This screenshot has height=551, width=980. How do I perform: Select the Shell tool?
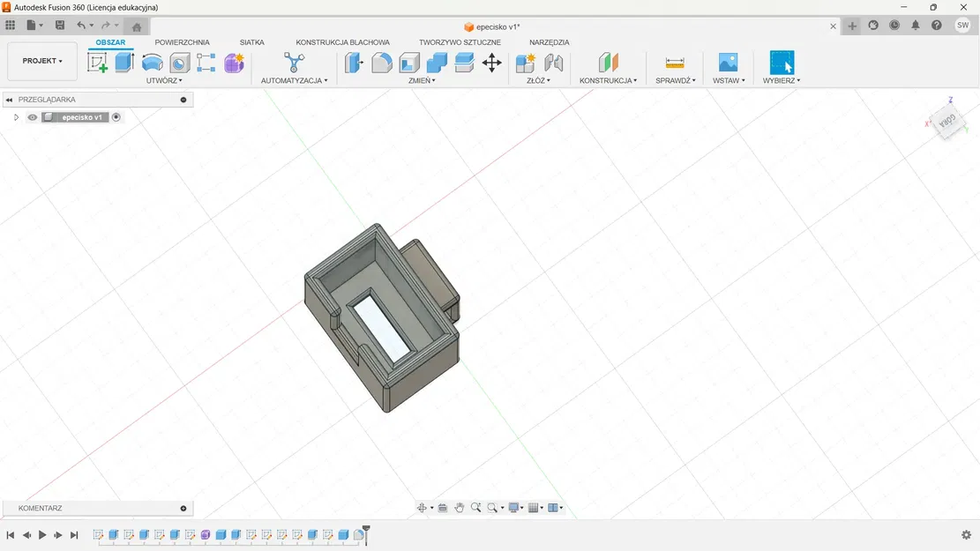pyautogui.click(x=409, y=63)
